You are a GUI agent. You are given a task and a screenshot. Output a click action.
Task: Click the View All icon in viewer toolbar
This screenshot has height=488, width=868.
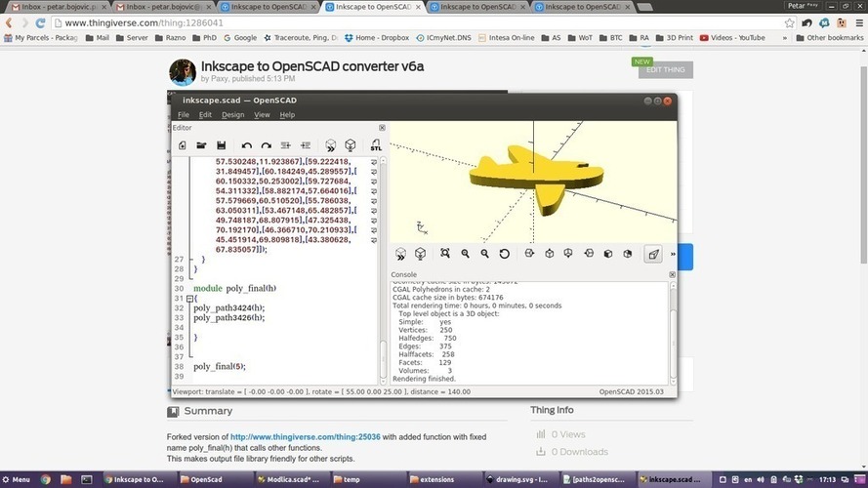click(445, 253)
